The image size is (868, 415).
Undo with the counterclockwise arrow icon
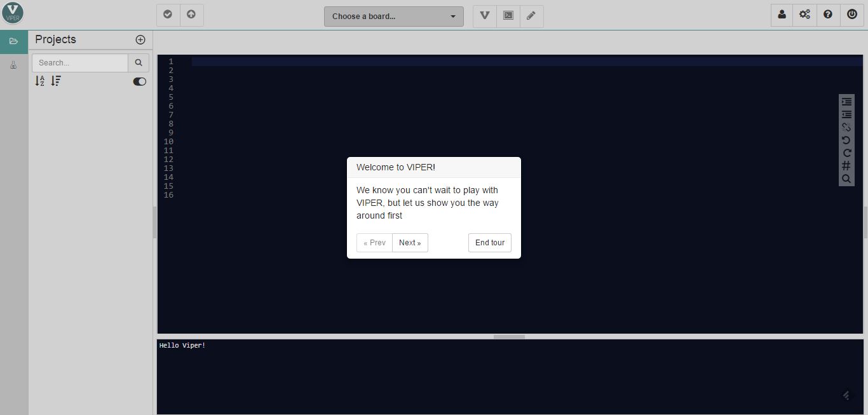(x=846, y=140)
